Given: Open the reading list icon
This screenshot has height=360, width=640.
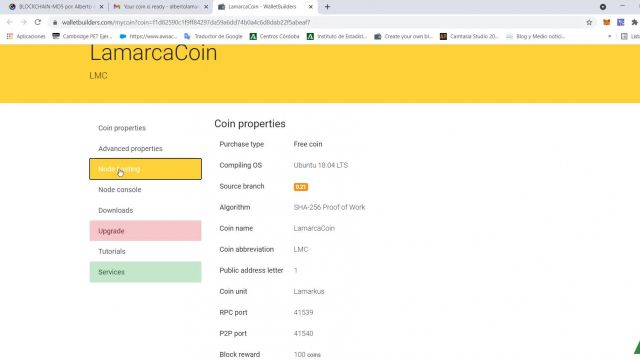Looking at the screenshot, I should tap(624, 36).
